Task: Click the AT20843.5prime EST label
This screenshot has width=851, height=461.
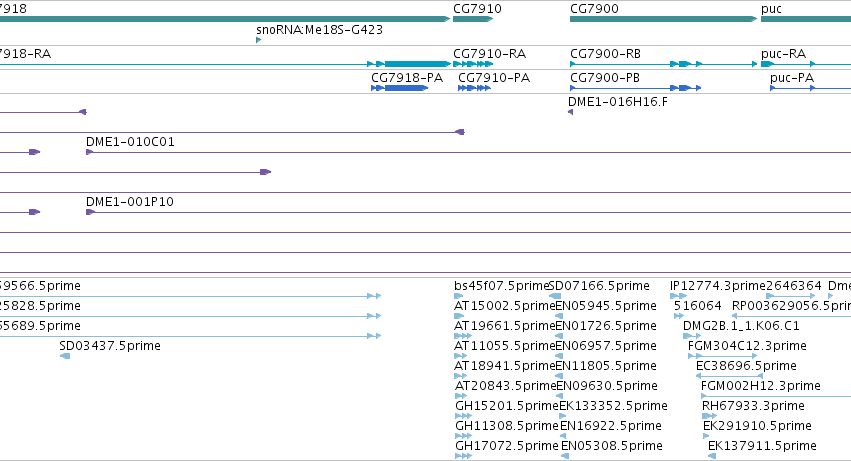Action: (x=505, y=386)
